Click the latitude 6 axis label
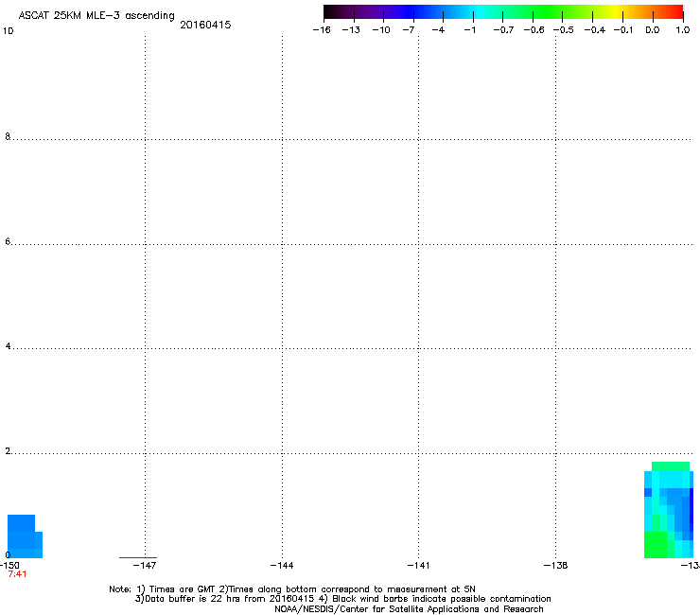Image resolution: width=700 pixels, height=615 pixels. (x=8, y=241)
